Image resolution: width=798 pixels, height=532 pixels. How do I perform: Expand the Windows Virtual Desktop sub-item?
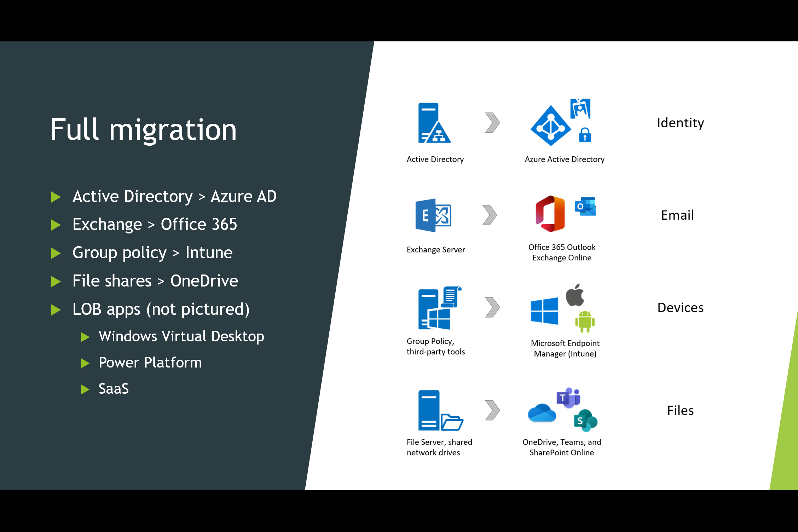pyautogui.click(x=82, y=337)
